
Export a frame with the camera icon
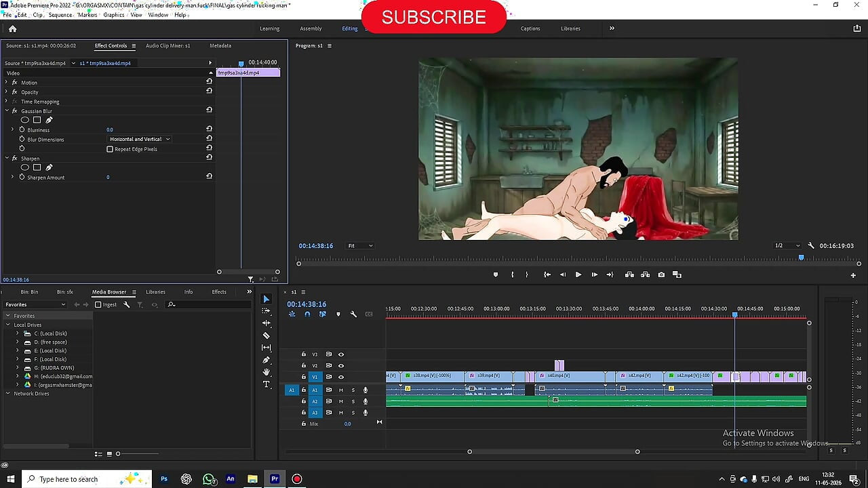tap(661, 274)
